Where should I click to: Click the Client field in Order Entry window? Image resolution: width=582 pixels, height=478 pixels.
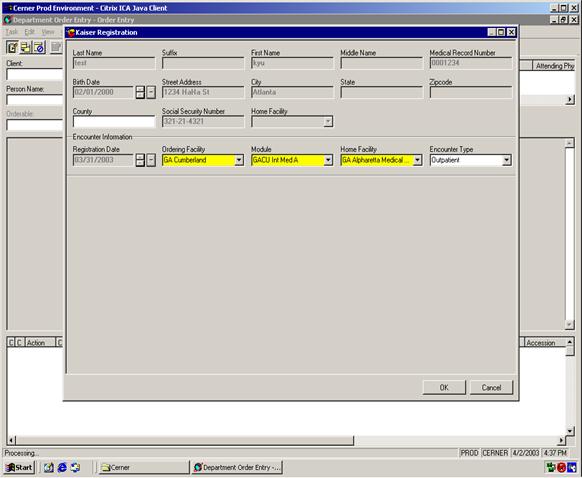35,74
